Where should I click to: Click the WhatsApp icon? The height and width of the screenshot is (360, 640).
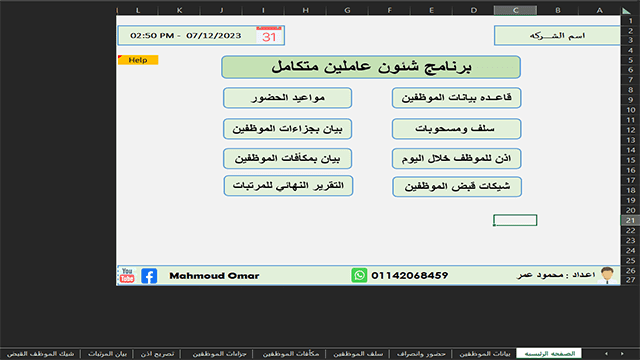click(x=359, y=276)
